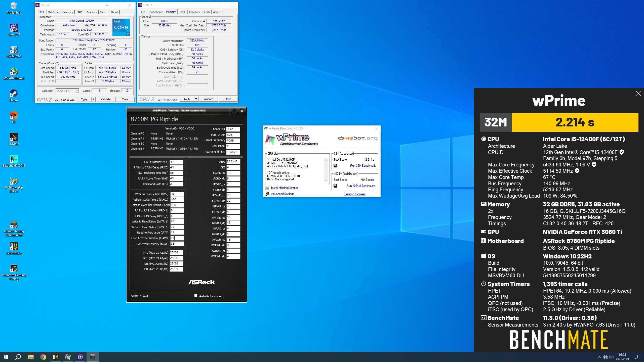Open the SPD tab in left CPU-Z
Viewport: 644px width, 362px height.
click(x=79, y=12)
